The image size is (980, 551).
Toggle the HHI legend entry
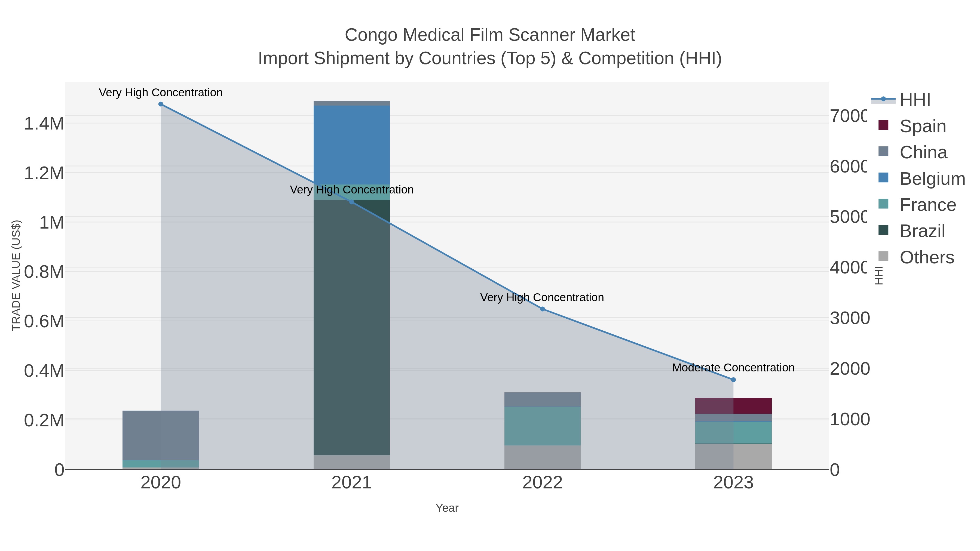[901, 100]
